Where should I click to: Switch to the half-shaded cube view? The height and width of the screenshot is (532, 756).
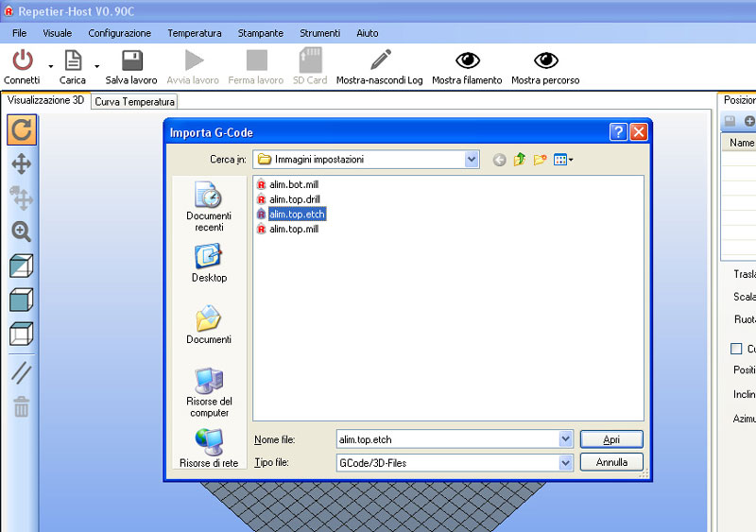[22, 266]
